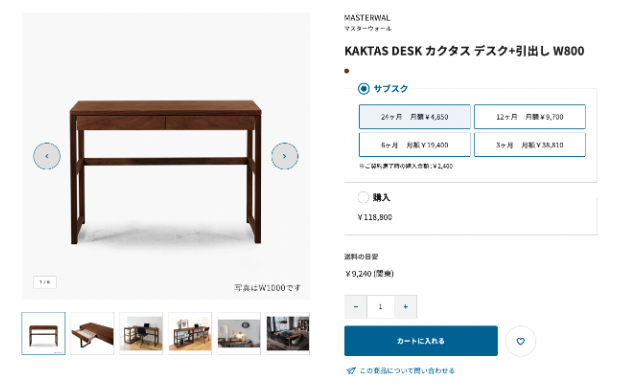
Task: Select the thumbnail with office chair
Action: point(141,333)
